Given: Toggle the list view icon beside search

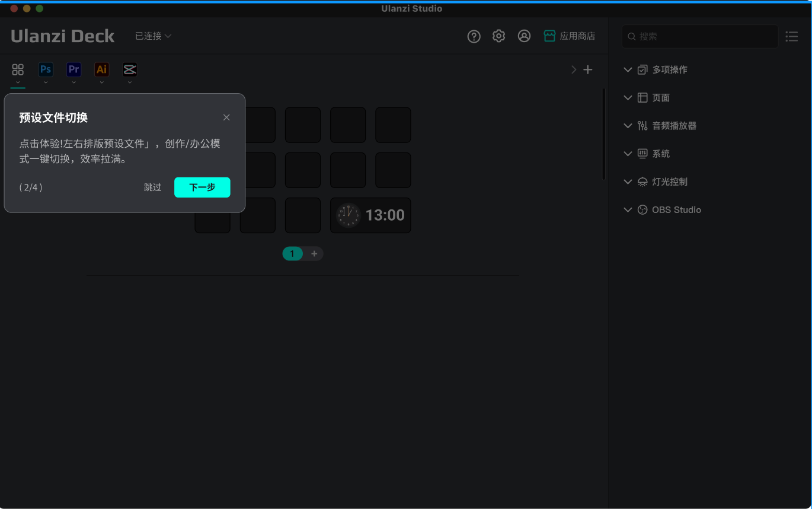Looking at the screenshot, I should [x=791, y=36].
